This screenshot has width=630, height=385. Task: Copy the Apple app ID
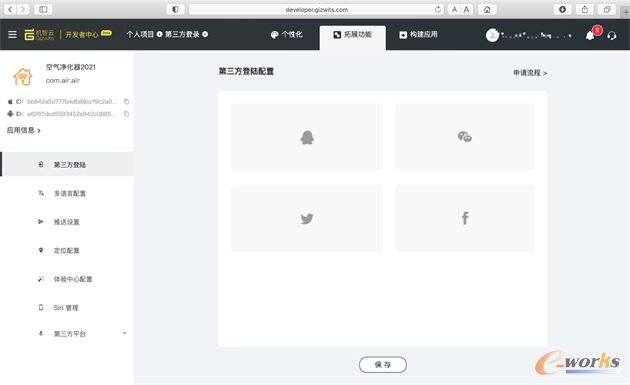point(126,102)
